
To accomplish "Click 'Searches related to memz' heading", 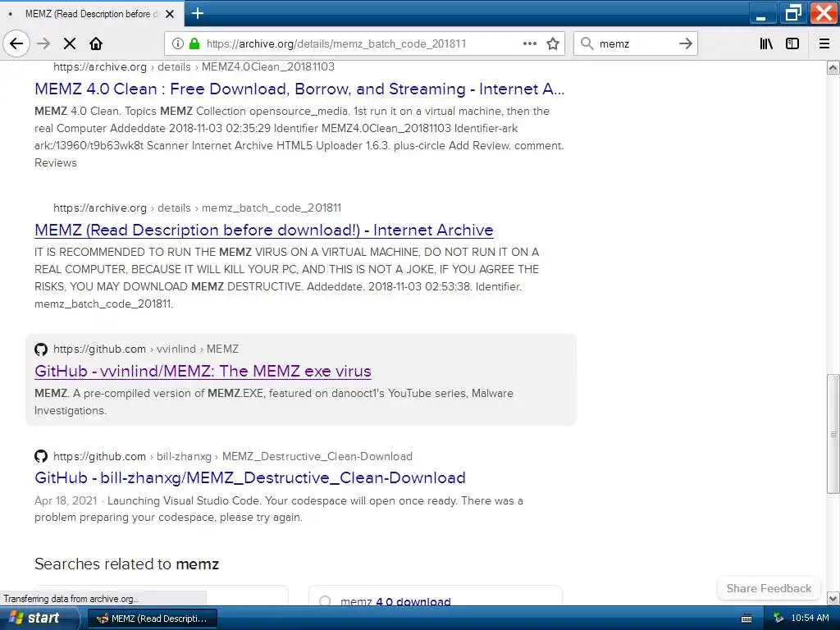I will pos(126,564).
